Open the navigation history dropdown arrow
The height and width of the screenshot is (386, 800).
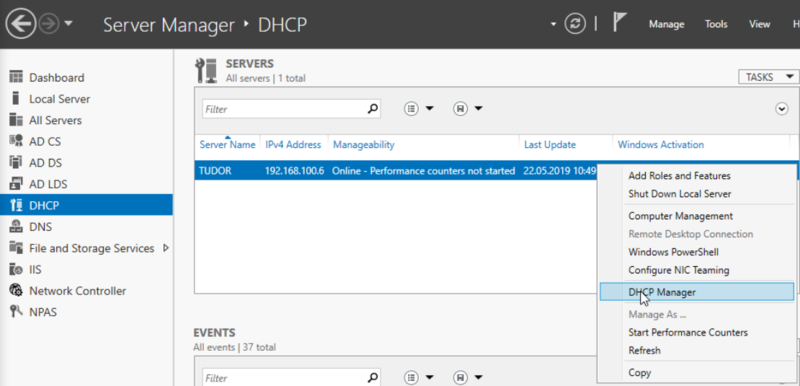pos(68,24)
